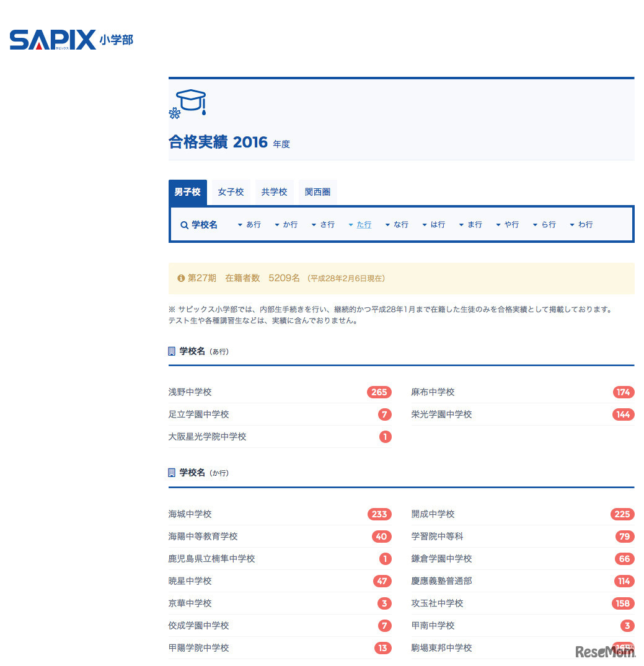
Task: Click 開成中学校 school name
Action: pos(433,514)
